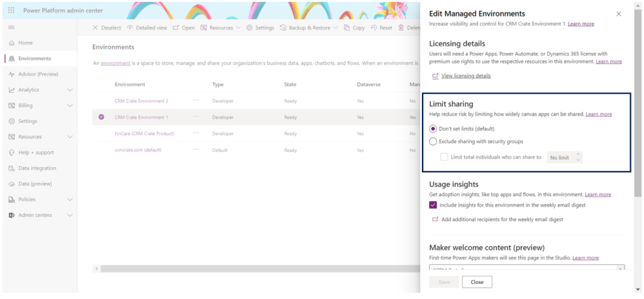This screenshot has width=644, height=299.
Task: Uncheck include insights in weekly digest
Action: (x=433, y=205)
